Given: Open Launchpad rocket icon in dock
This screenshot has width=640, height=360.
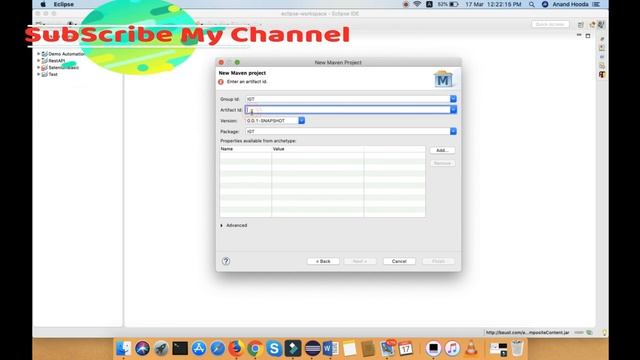Looking at the screenshot, I should click(x=161, y=348).
